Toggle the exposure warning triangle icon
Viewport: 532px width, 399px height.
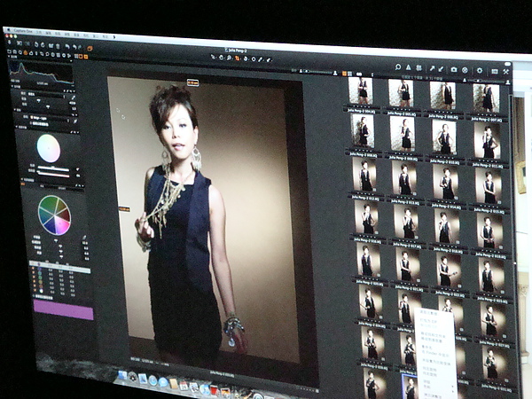coord(409,67)
